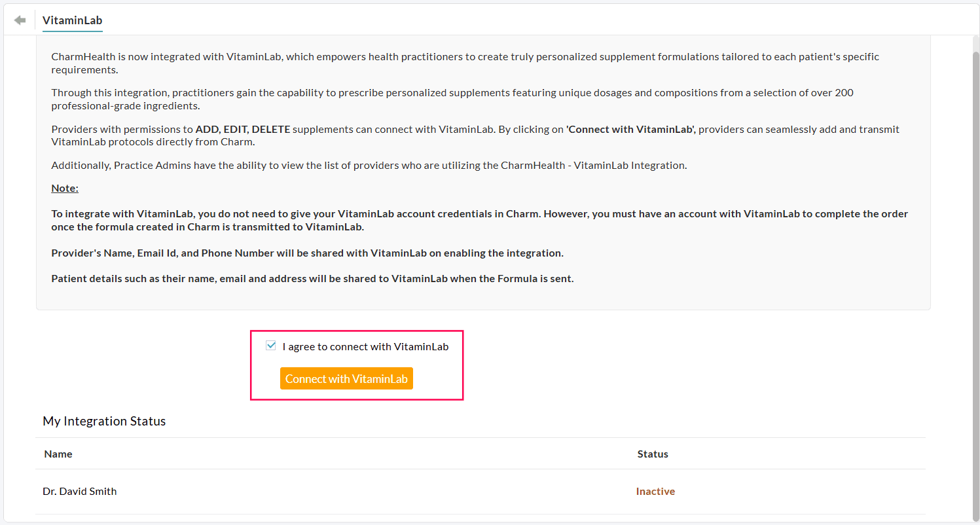Screen dimensions: 980x525
Task: Toggle the agree to connect checkbox
Action: [271, 346]
